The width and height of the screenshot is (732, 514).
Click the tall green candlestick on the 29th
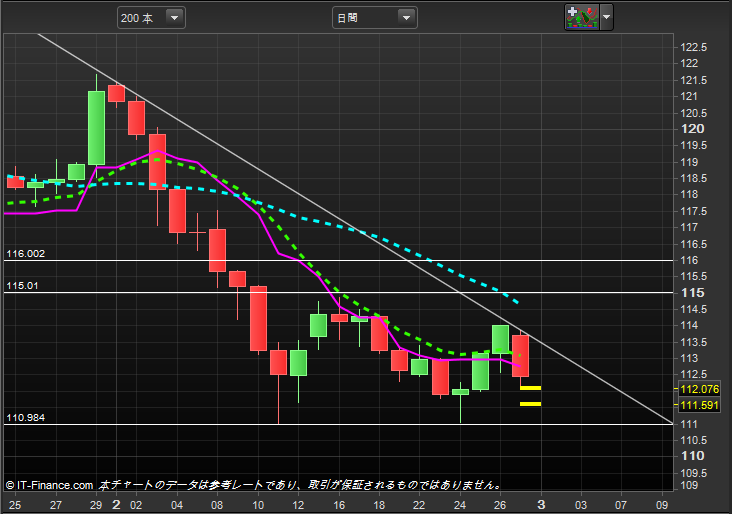pos(96,127)
